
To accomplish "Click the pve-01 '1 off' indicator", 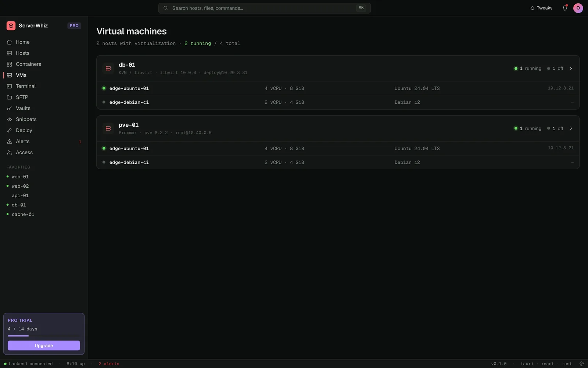I will coord(555,128).
